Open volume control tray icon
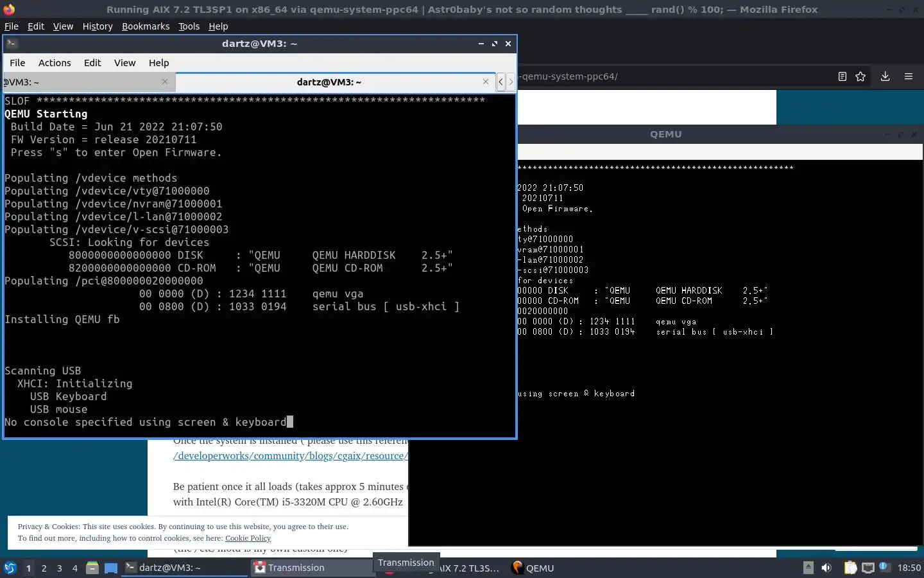The width and height of the screenshot is (924, 578). tap(826, 568)
